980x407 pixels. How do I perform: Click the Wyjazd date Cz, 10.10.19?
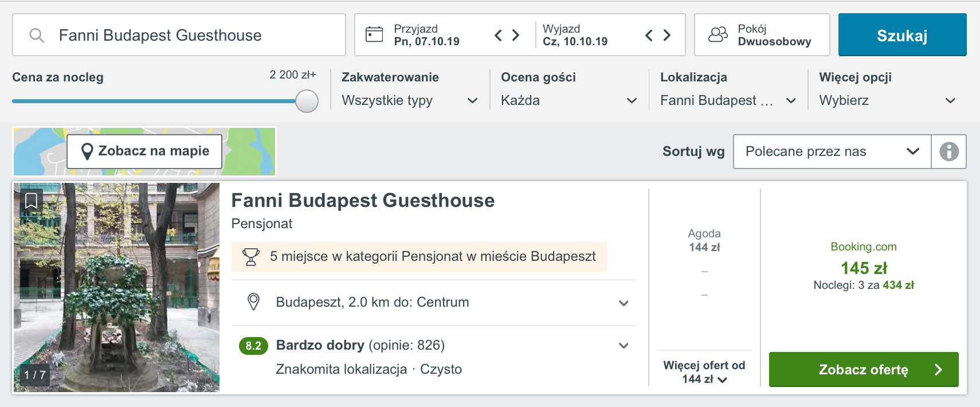point(575,35)
